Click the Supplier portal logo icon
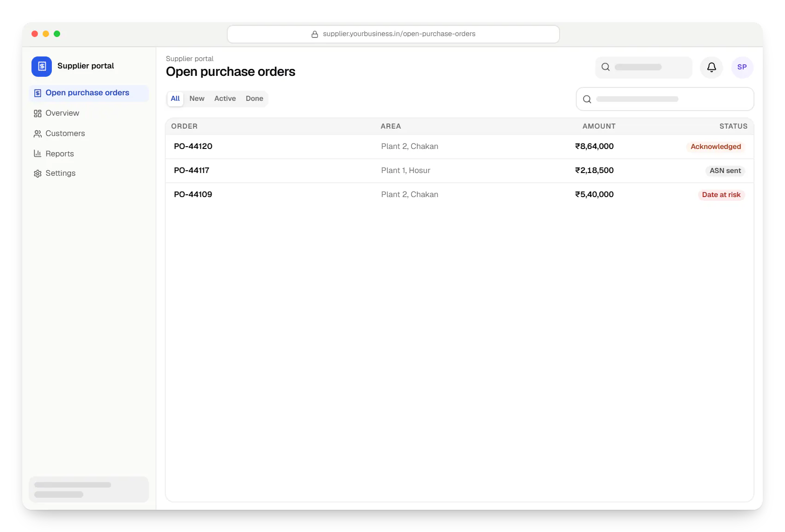 [42, 66]
